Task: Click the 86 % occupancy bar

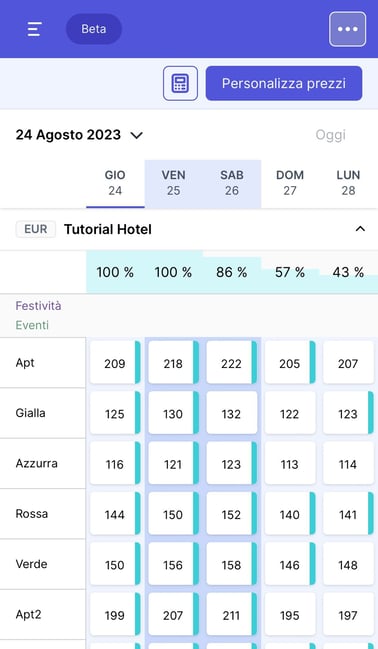Action: click(x=231, y=272)
